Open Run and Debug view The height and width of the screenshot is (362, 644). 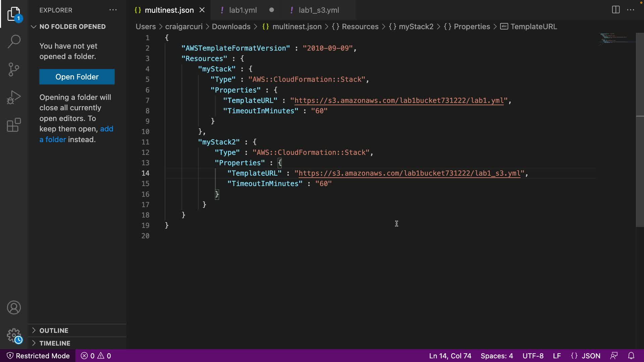tap(14, 97)
